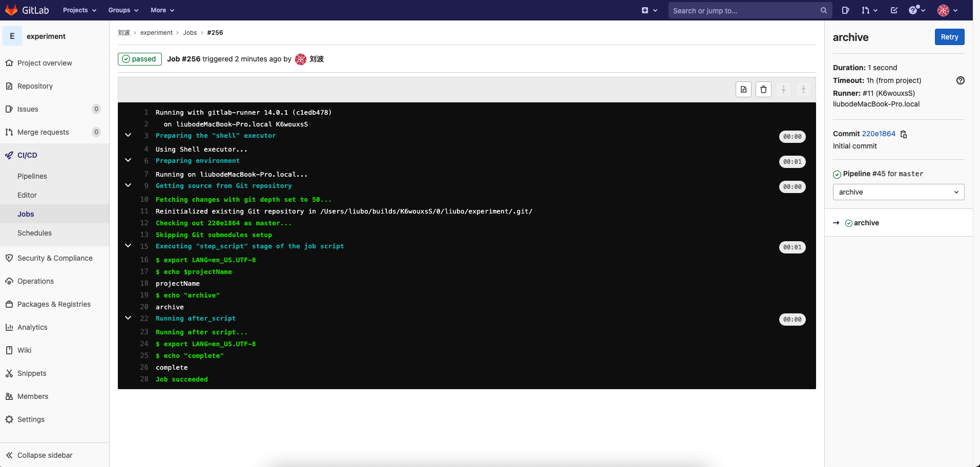Click the erase job log trash icon
The height and width of the screenshot is (467, 980).
pyautogui.click(x=763, y=90)
